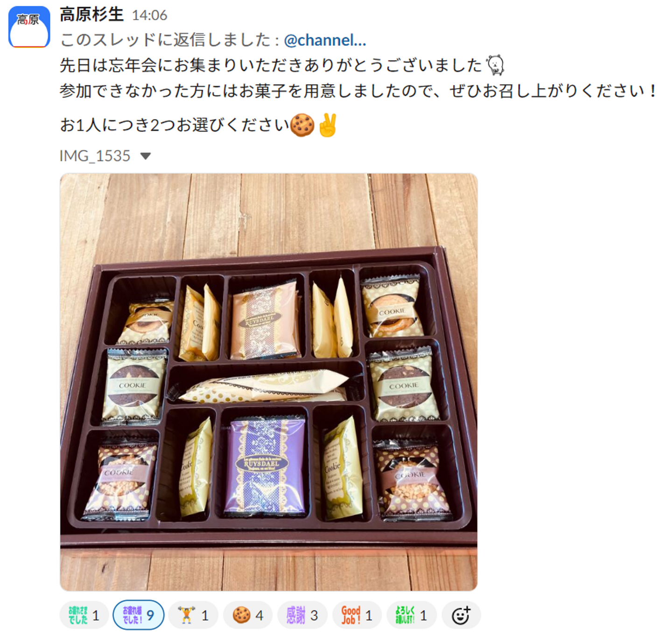The height and width of the screenshot is (643, 672).
Task: Click the cookie emoji in message text
Action: (x=302, y=125)
